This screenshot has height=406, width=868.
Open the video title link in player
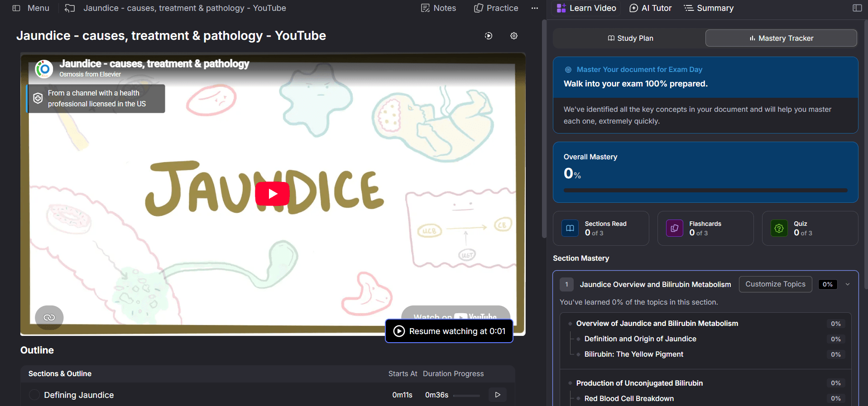[x=154, y=64]
